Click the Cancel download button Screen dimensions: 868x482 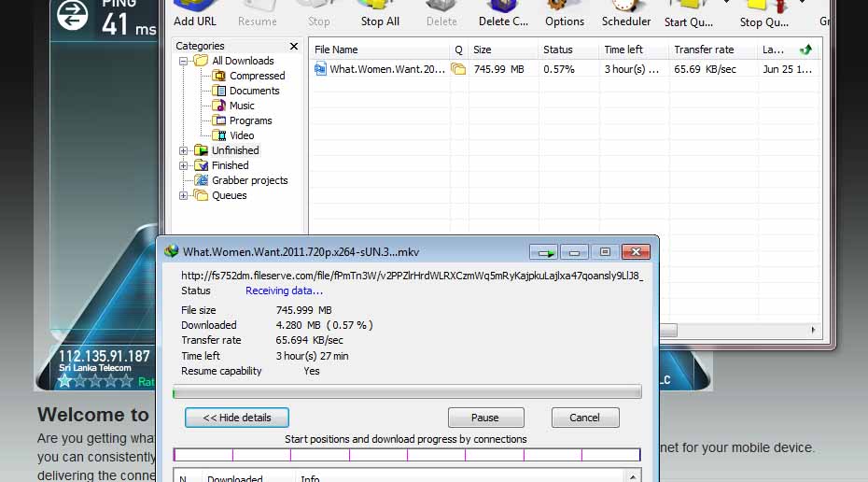click(585, 418)
